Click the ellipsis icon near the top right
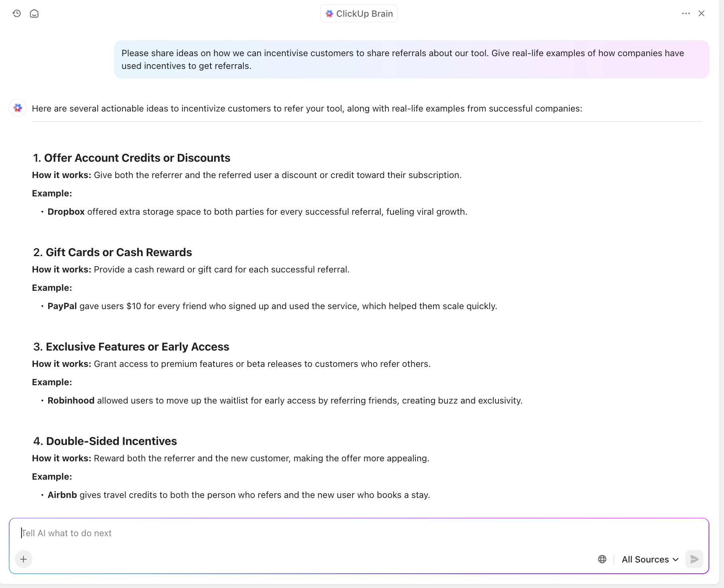 (x=686, y=13)
